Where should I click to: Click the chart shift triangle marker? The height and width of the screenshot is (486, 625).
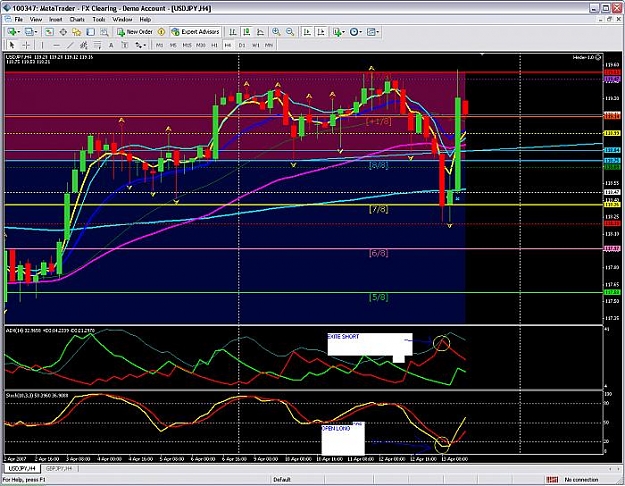point(482,54)
